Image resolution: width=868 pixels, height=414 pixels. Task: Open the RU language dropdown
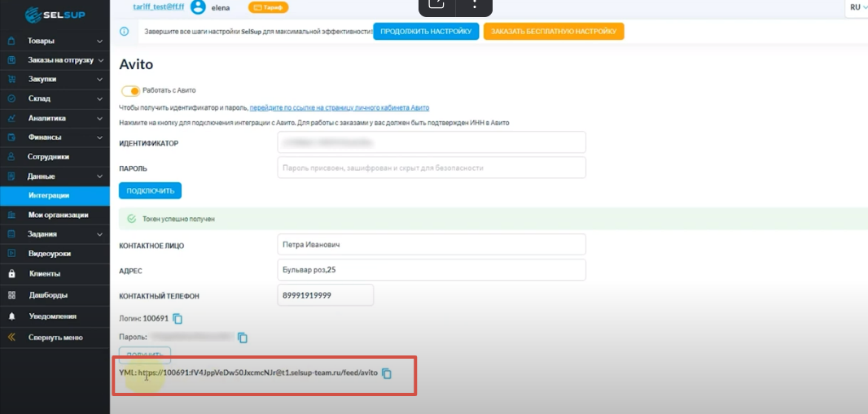[x=856, y=7]
